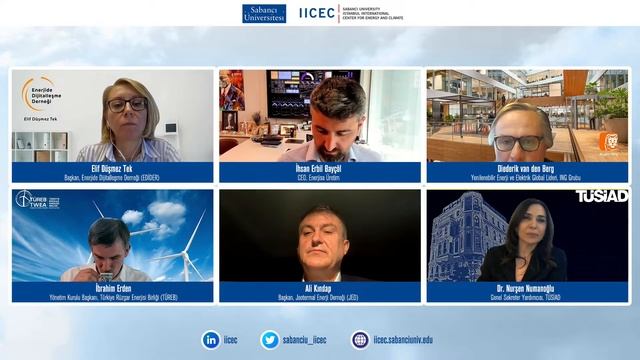Click the title mentioning ING Grubu
Viewport: 640px width, 360px height.
click(x=526, y=178)
